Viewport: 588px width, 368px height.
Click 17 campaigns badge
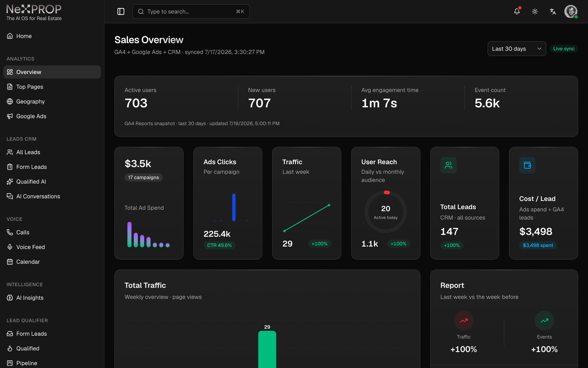(x=144, y=177)
